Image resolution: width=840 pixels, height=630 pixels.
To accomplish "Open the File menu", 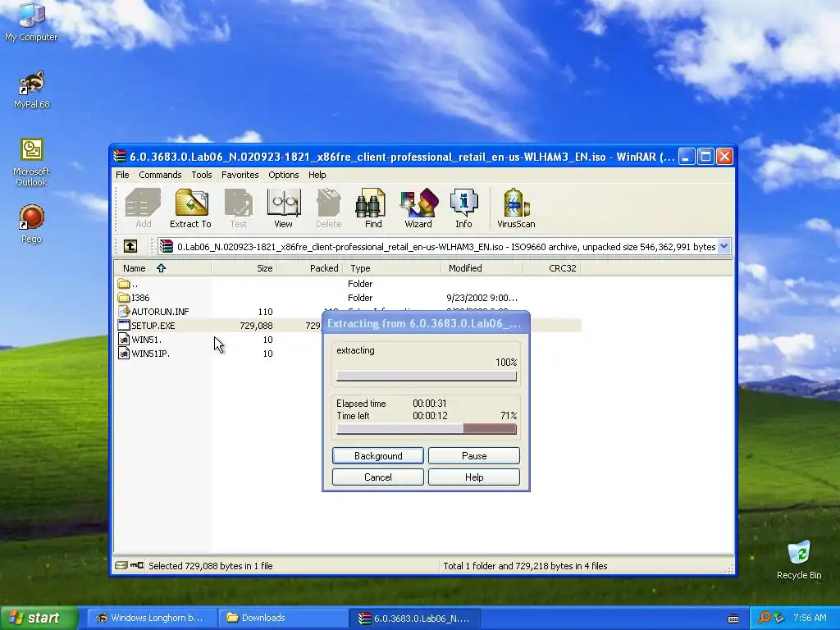I will 122,175.
